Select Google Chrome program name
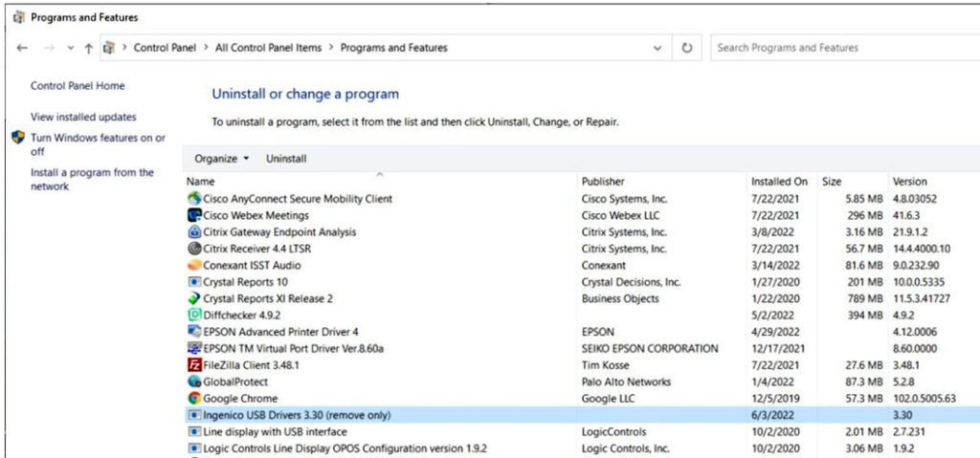 tap(240, 398)
